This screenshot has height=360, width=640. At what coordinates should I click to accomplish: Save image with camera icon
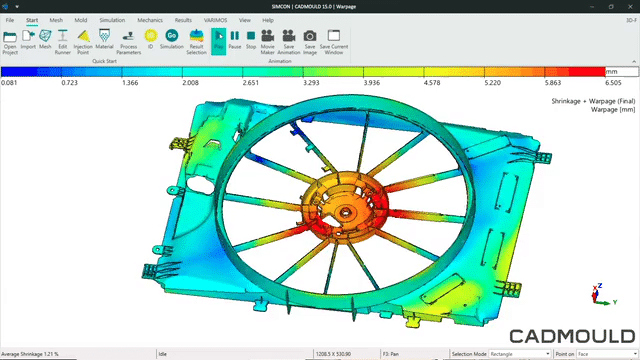click(310, 42)
